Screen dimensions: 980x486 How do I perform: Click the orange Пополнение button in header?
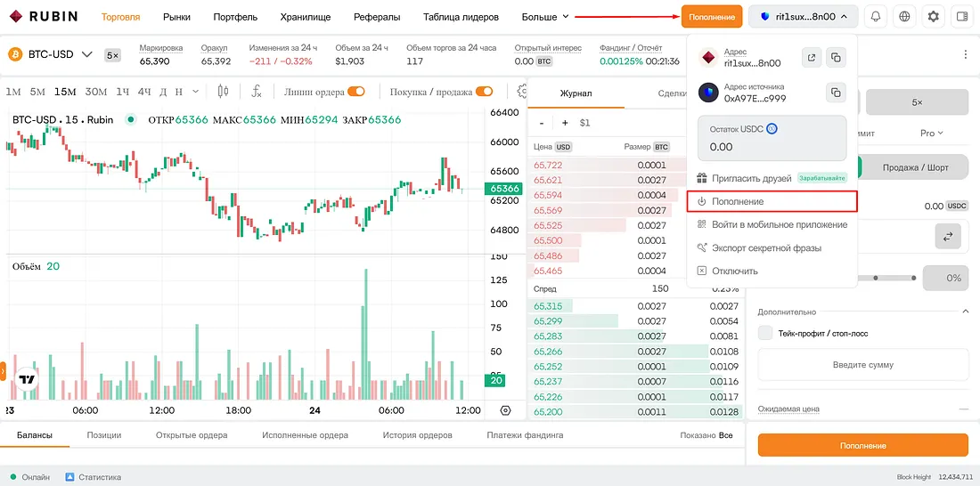click(x=712, y=17)
